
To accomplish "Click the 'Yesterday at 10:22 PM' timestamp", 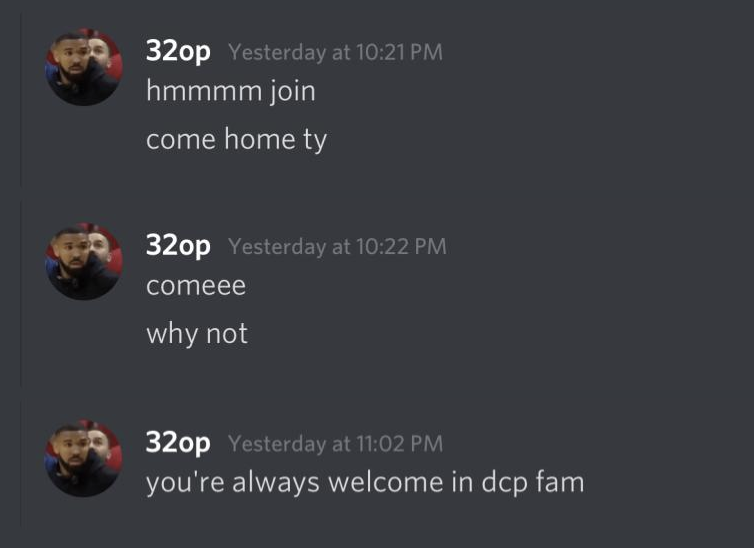I will coord(337,247).
